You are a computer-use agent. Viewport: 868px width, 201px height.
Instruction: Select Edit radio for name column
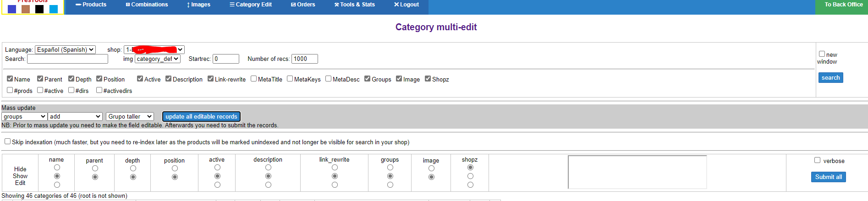pyautogui.click(x=57, y=185)
